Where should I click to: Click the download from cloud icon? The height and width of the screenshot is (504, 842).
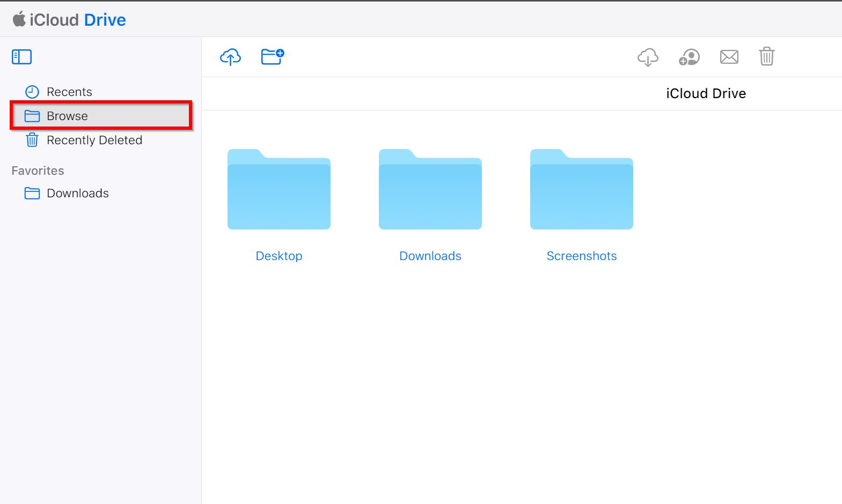(648, 57)
